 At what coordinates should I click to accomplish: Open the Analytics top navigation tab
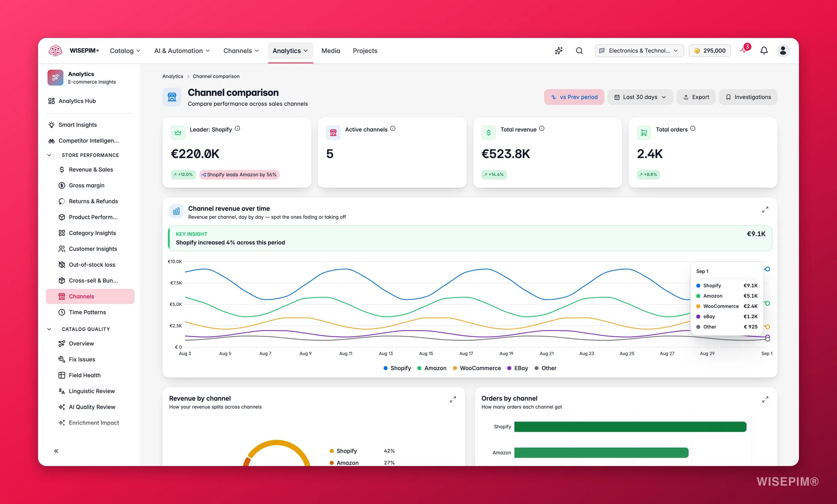pyautogui.click(x=290, y=51)
